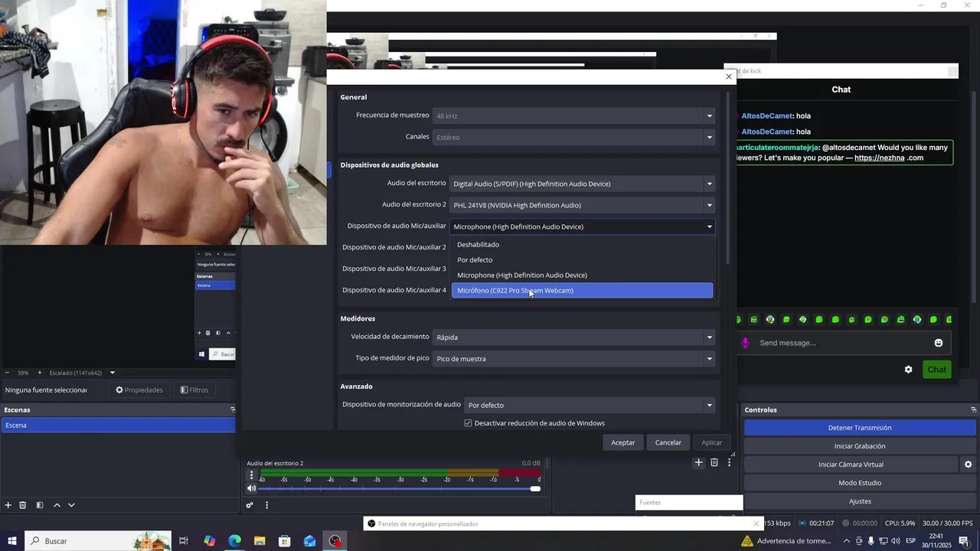Open the Audio del escritorio dropdown
This screenshot has width=980, height=551.
point(582,184)
